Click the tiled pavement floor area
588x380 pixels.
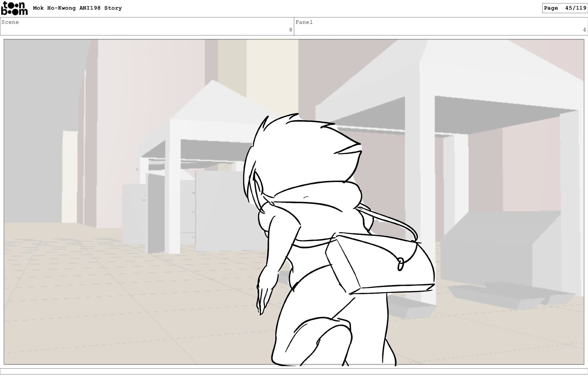point(123,306)
